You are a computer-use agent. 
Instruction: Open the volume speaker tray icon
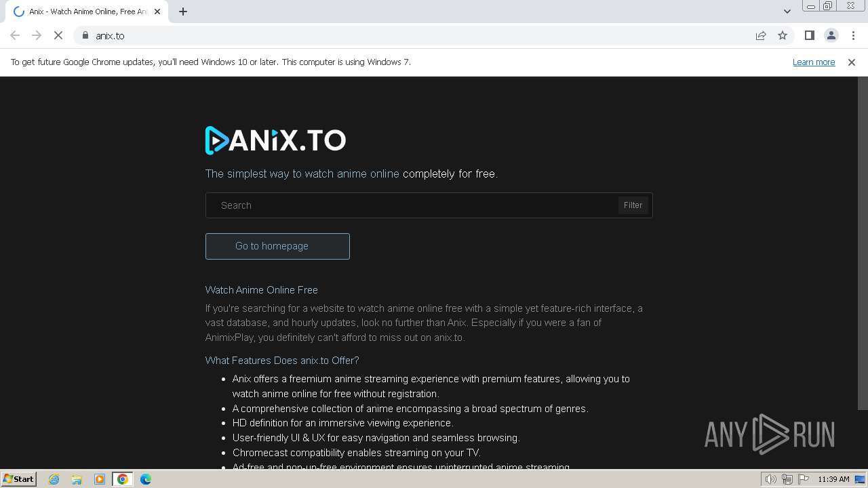[x=771, y=479]
